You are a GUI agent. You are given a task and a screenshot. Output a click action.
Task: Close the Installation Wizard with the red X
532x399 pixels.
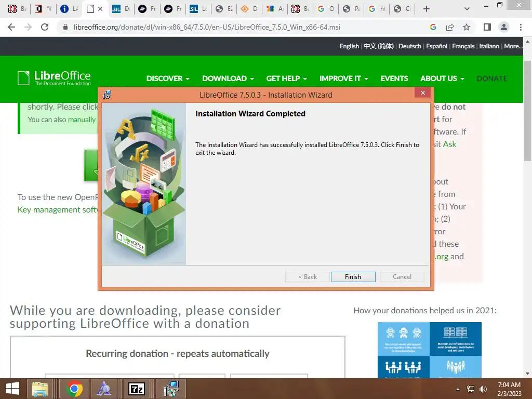(423, 93)
